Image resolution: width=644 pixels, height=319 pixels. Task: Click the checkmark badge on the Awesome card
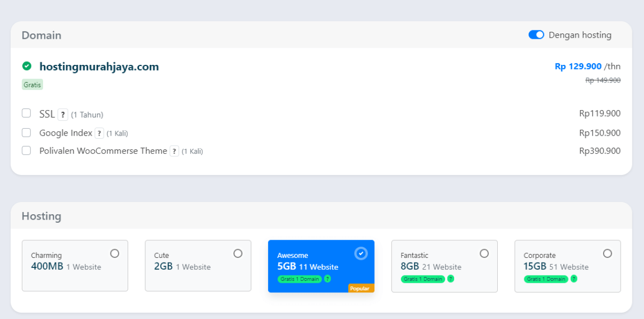coord(361,254)
